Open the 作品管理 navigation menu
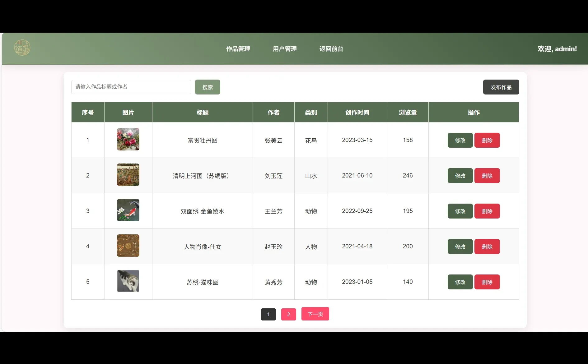Image resolution: width=588 pixels, height=364 pixels. pos(238,49)
